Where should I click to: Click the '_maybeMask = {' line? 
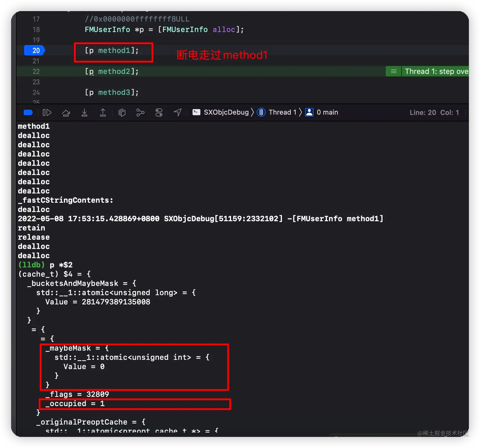tap(77, 348)
